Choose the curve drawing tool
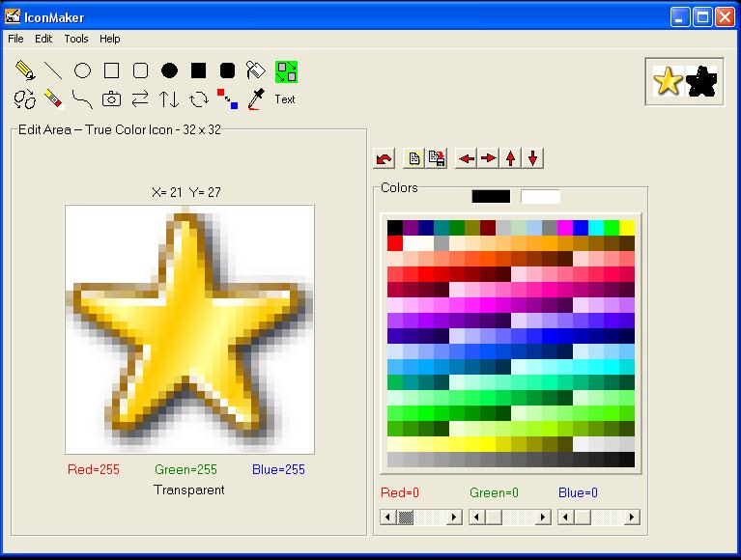Viewport: 741px width, 560px height. tap(82, 99)
